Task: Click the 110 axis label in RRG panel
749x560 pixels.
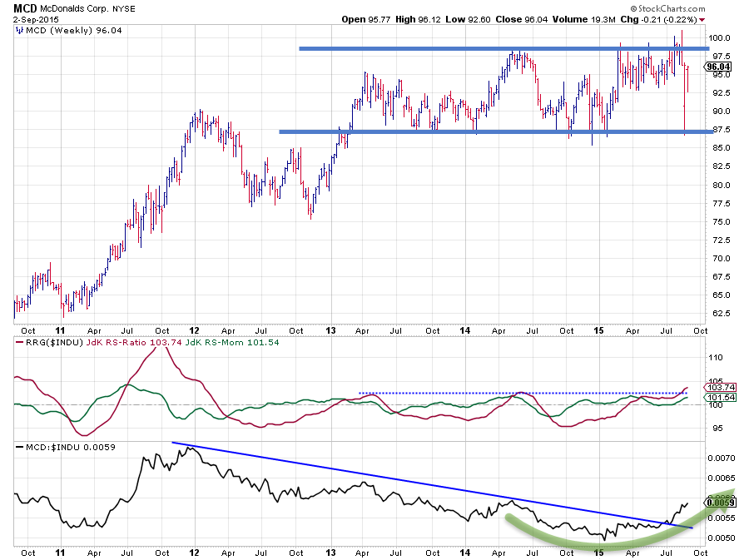Action: click(x=716, y=358)
